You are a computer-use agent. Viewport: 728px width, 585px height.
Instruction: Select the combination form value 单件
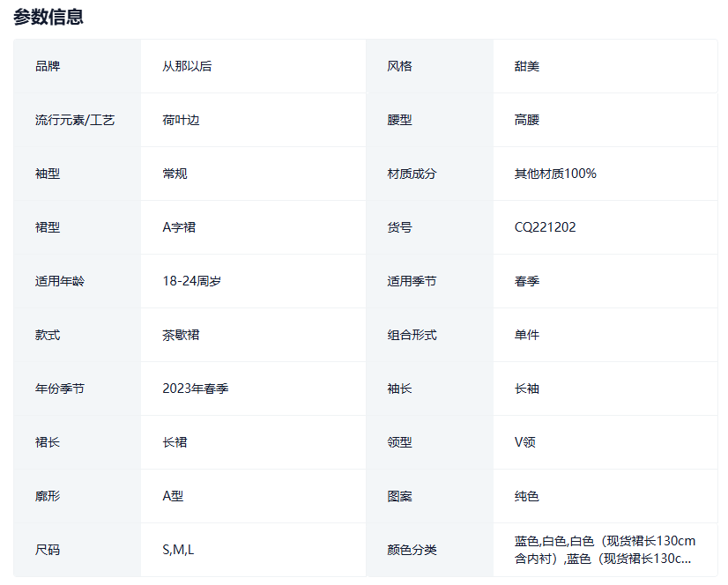coord(527,335)
